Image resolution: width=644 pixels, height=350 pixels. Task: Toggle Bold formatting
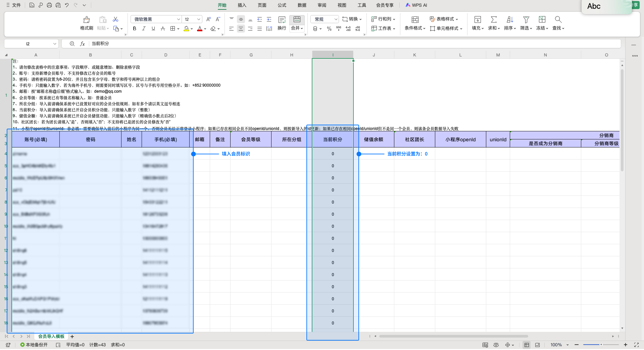[x=135, y=29]
